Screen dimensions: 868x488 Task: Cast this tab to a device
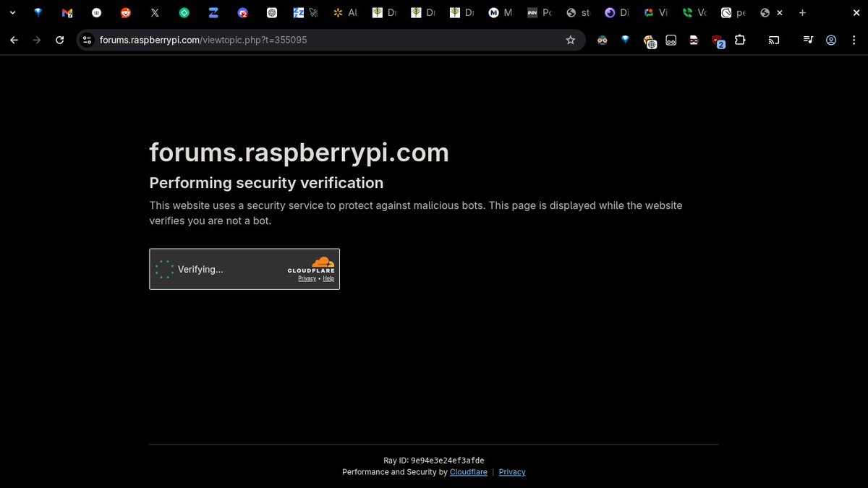tap(774, 40)
